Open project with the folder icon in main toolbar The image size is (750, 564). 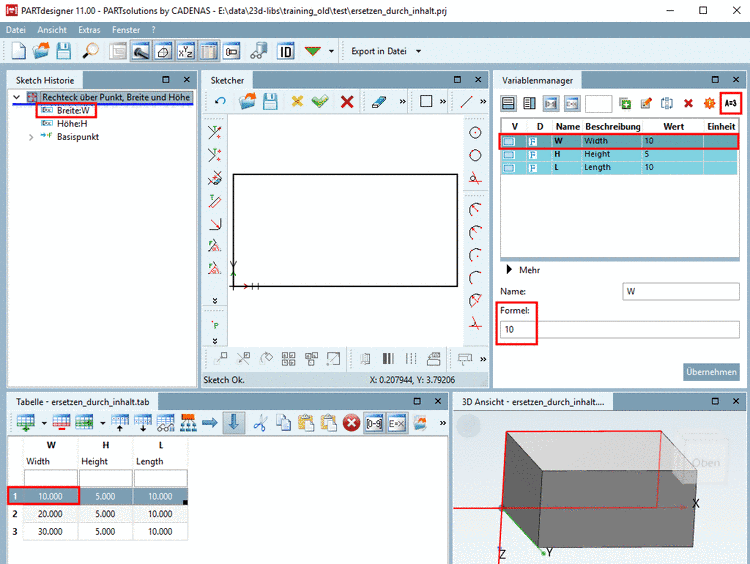(41, 51)
